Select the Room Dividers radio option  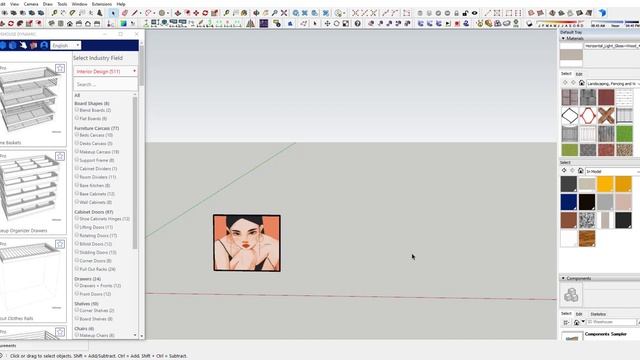[x=77, y=177]
